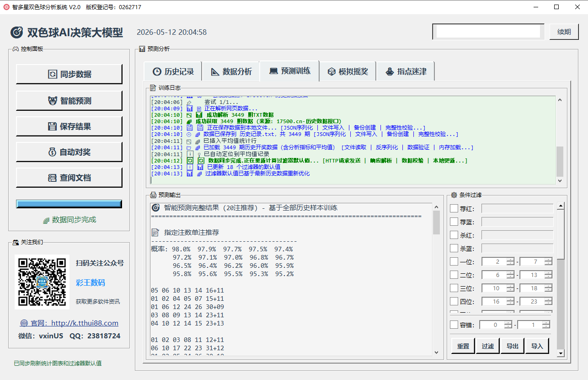The width and height of the screenshot is (588, 380).
Task: Toggle the 三位 checkbox
Action: 454,288
